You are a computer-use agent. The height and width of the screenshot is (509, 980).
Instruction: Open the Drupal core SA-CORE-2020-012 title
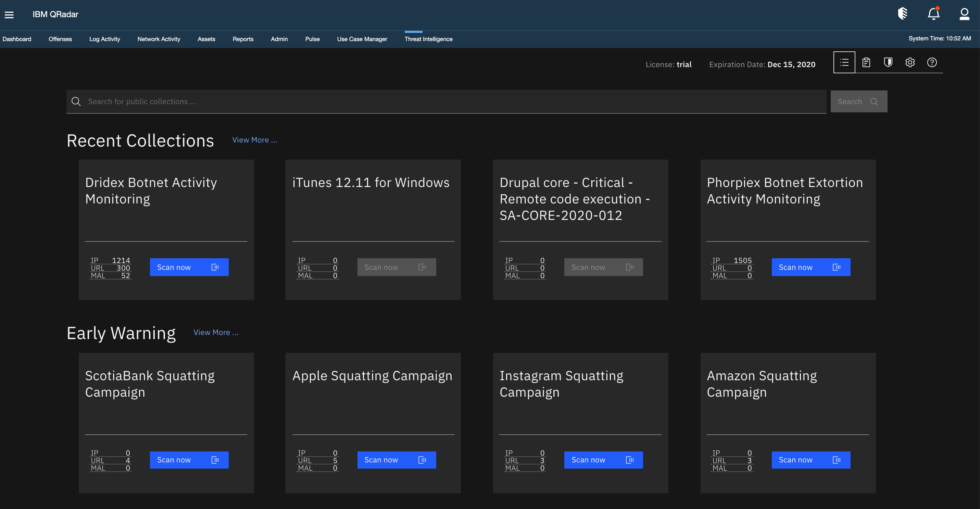[x=575, y=199]
